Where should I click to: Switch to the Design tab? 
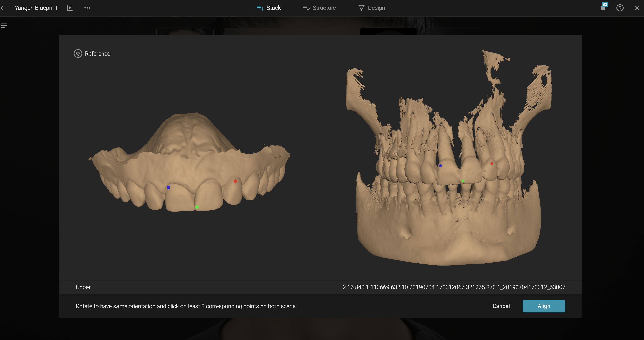click(372, 8)
